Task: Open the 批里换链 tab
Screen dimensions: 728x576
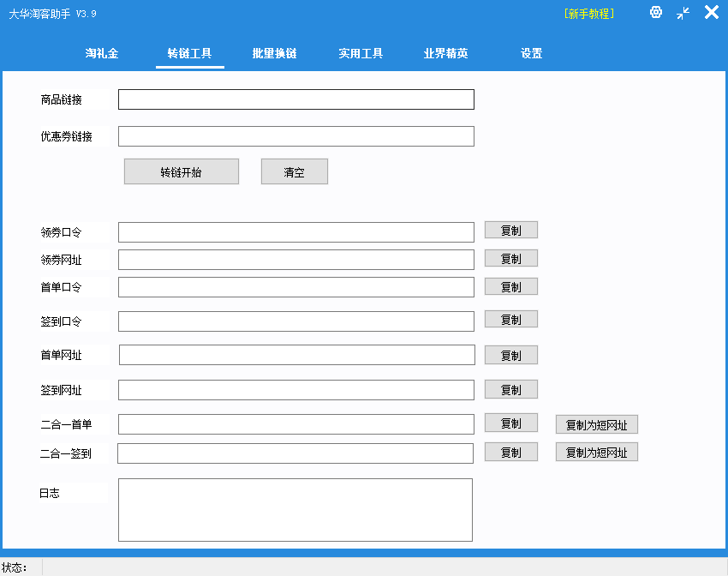Action: (274, 53)
